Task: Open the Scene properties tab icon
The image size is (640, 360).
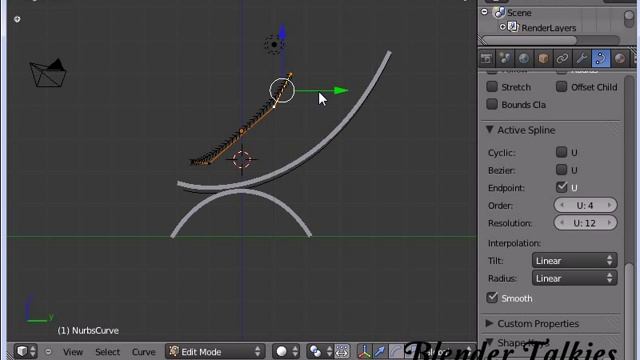Action: [505, 58]
